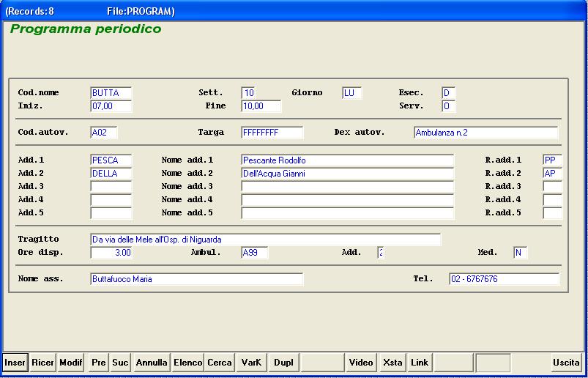Click the Xsta button

click(x=392, y=363)
